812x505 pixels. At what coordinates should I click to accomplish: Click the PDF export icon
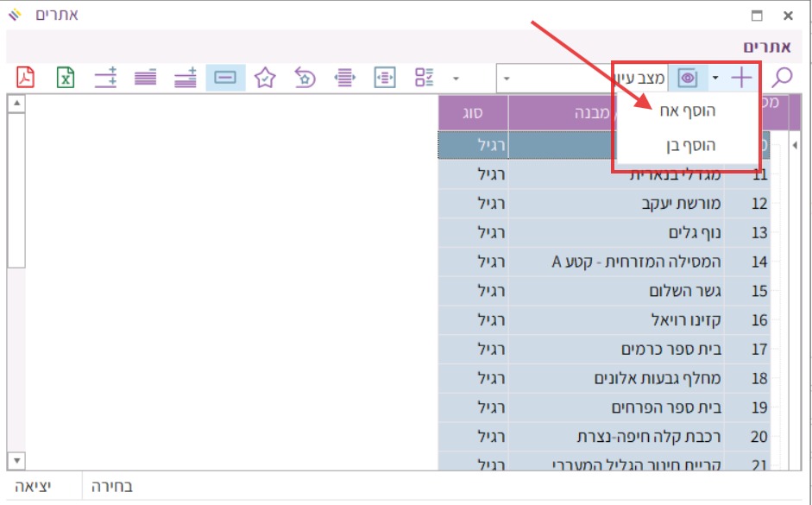click(x=26, y=78)
